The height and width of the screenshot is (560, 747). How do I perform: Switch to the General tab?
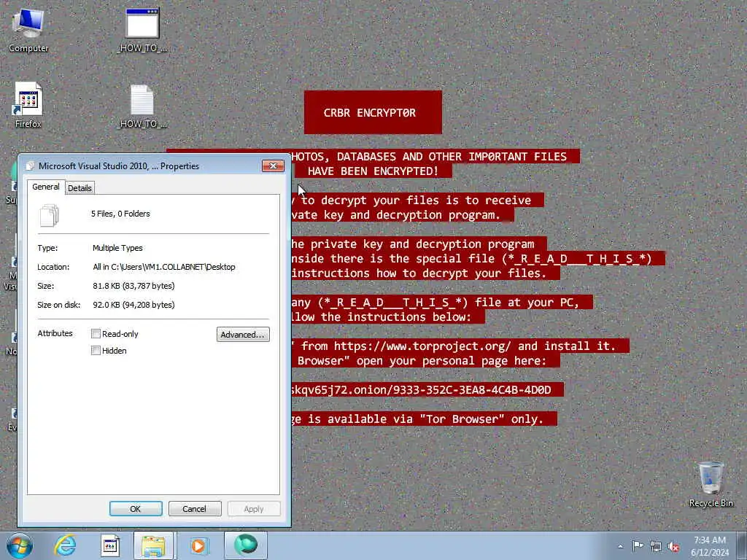[46, 187]
